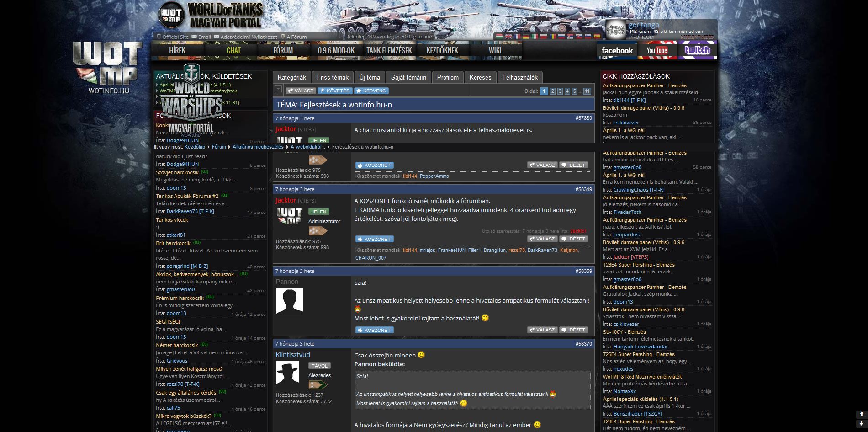868x432 pixels.
Task: Open the KEZDŐKNEK menu
Action: tap(442, 50)
